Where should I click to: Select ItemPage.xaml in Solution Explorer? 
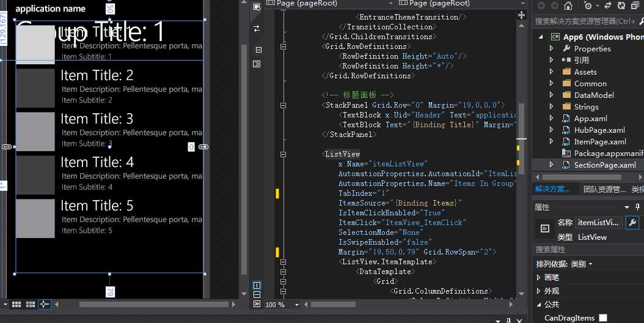click(x=600, y=141)
